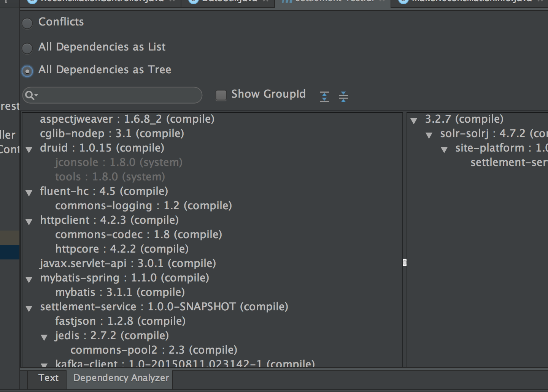Enable the Show GroupId checkbox
548x392 pixels.
point(221,95)
